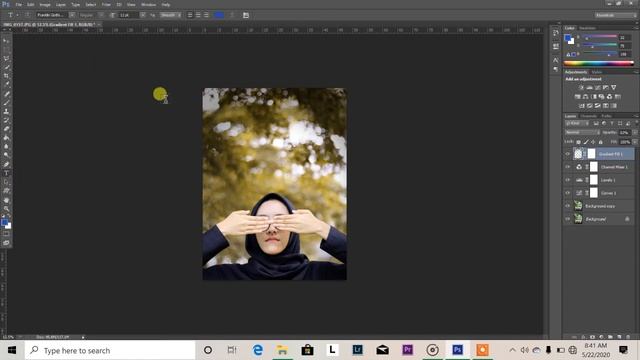Image resolution: width=640 pixels, height=360 pixels.
Task: Toggle lock all for the layer
Action: [x=600, y=142]
